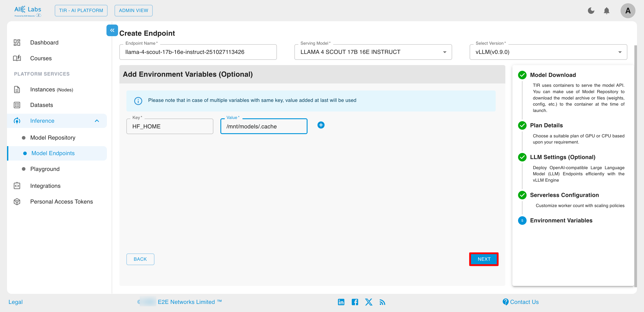Open Serving Model dropdown
This screenshot has width=644, height=312.
(x=373, y=52)
